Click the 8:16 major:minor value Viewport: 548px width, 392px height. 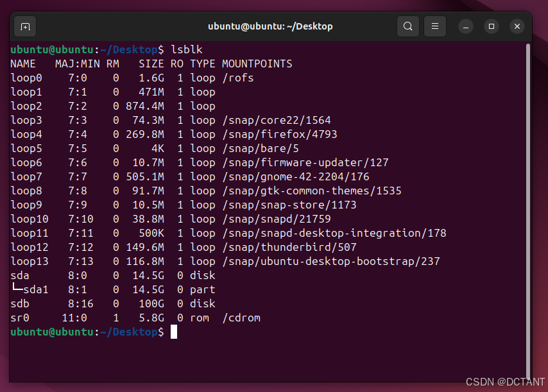pyautogui.click(x=81, y=303)
